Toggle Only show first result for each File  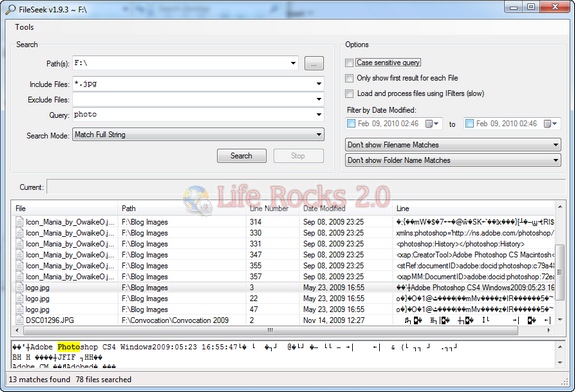[x=349, y=78]
